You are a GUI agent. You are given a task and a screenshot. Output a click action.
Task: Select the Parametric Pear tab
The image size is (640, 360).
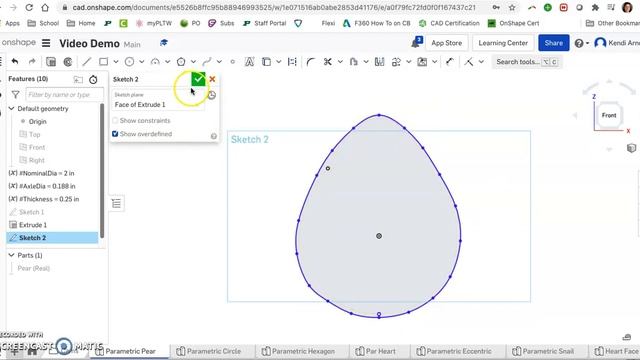tap(125, 351)
